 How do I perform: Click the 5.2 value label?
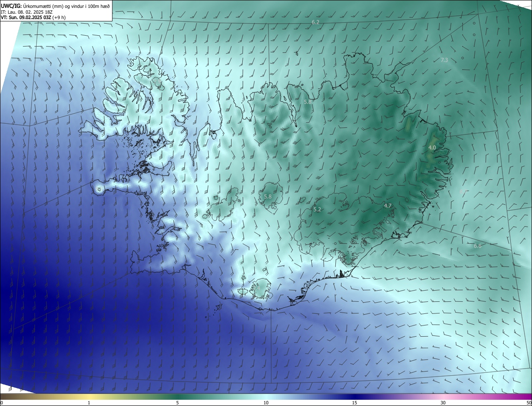(x=317, y=210)
